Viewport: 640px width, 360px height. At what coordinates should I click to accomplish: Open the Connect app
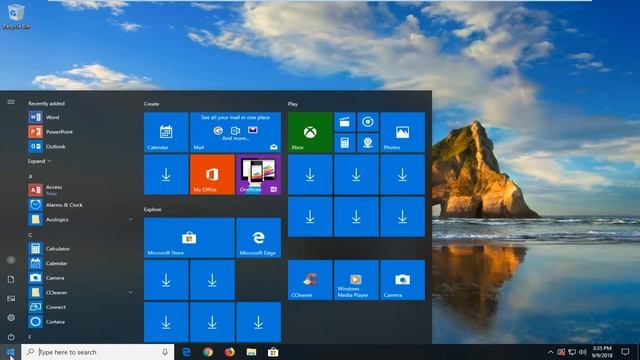coord(80,307)
